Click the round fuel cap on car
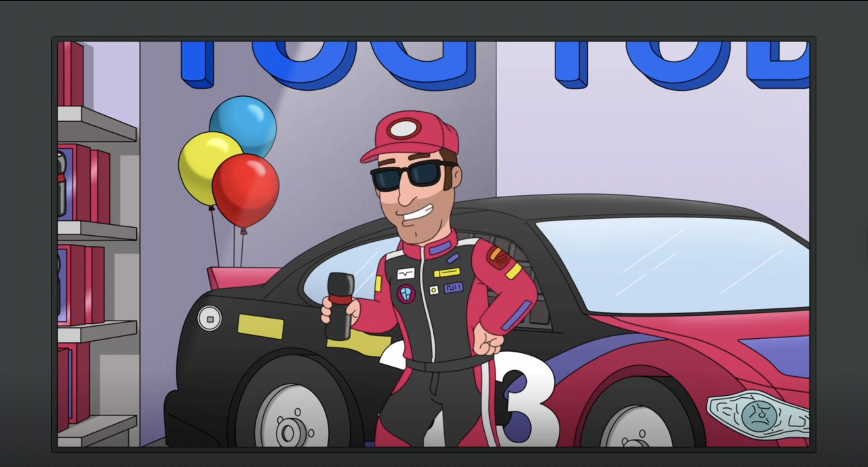 coord(209,318)
